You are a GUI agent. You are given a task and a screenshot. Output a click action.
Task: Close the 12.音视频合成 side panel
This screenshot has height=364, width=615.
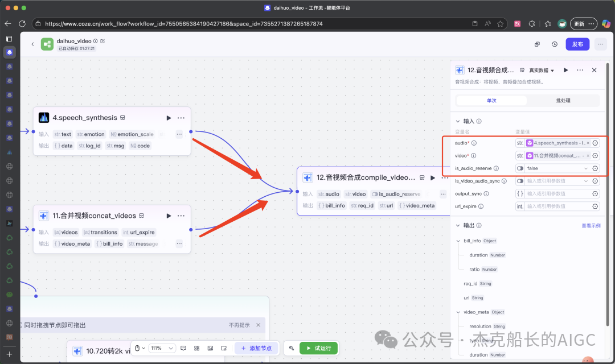[x=594, y=70]
